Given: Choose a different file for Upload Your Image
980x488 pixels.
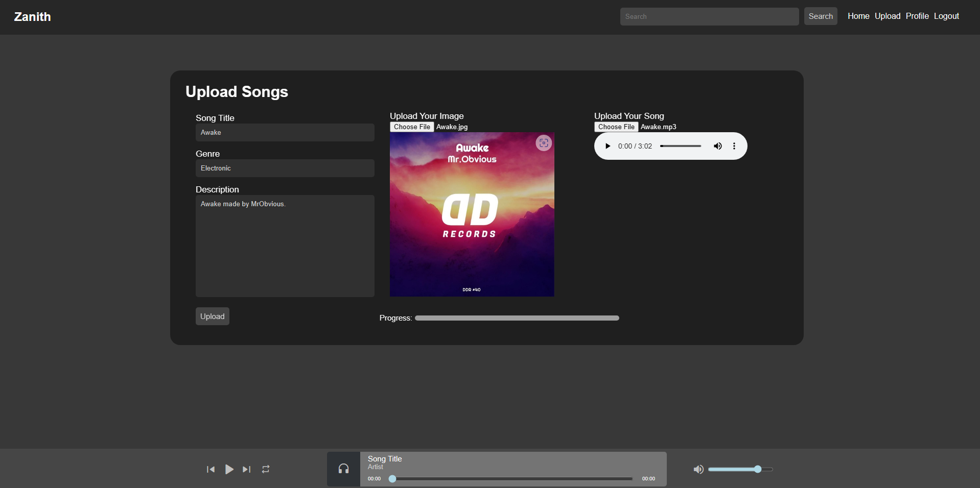Looking at the screenshot, I should click(x=412, y=127).
